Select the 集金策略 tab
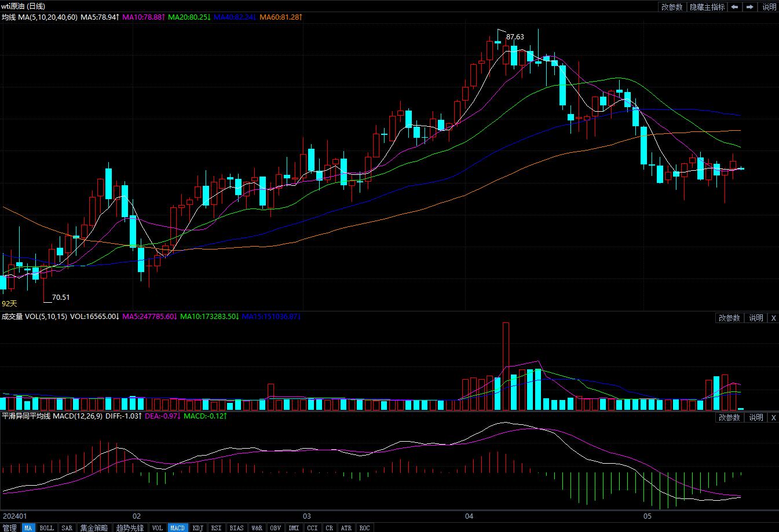779x532 pixels. [x=94, y=528]
